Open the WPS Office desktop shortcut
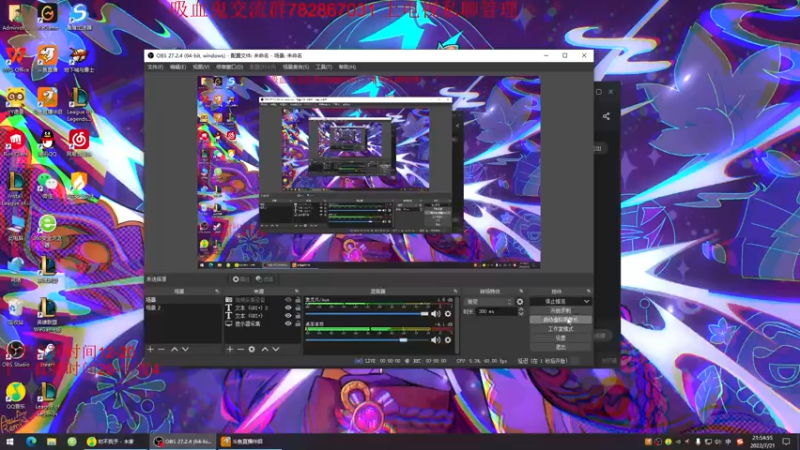The width and height of the screenshot is (800, 450). [16, 58]
